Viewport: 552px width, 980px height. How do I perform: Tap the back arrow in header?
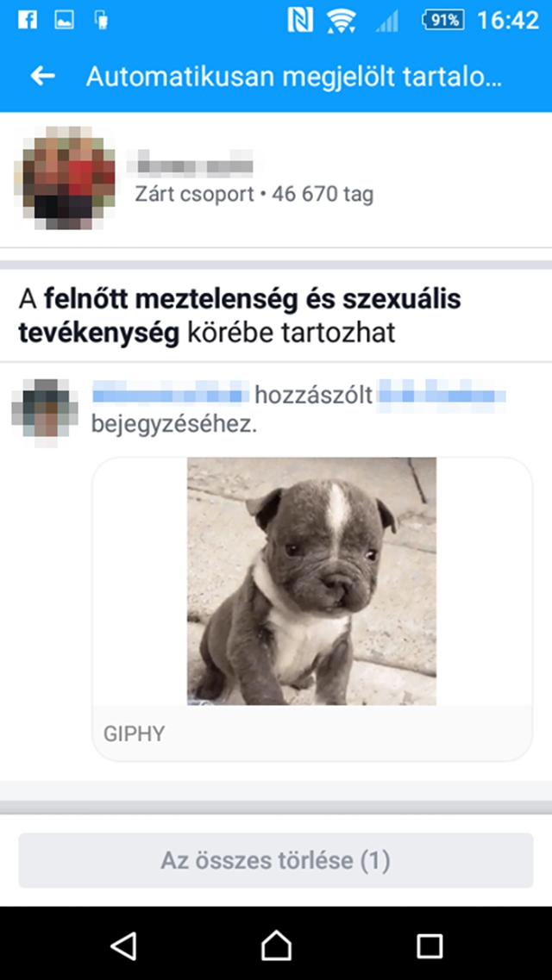(42, 76)
